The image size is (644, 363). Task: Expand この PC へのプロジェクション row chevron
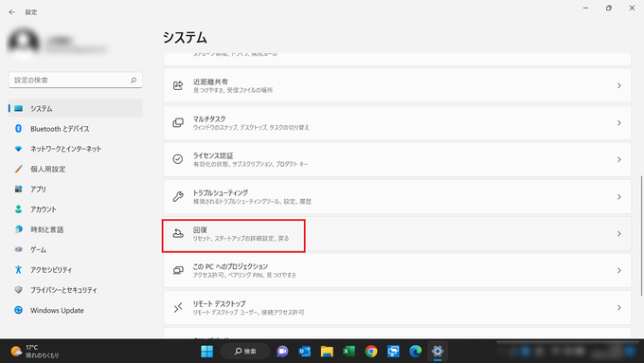619,270
